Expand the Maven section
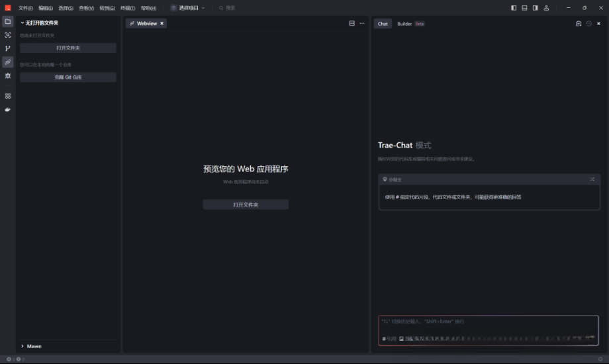609x364 pixels. [34, 346]
